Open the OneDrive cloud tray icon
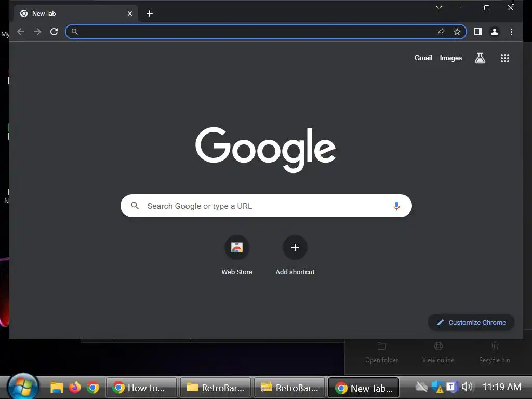Screen dimensions: 532x399 [x=422, y=387]
